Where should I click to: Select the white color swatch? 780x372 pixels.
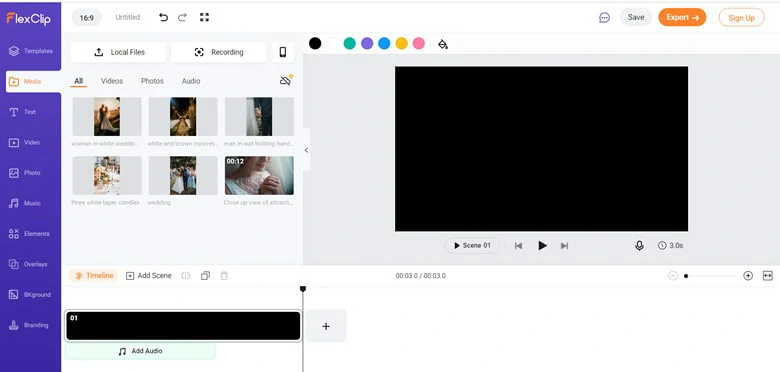(x=332, y=43)
